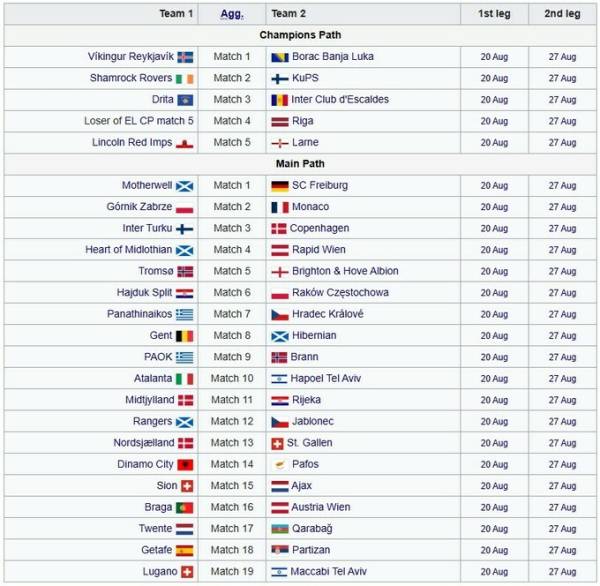Image resolution: width=600 pixels, height=586 pixels.
Task: Click the Andorra flag beside Inter Club d'Escaldes
Action: tap(279, 100)
